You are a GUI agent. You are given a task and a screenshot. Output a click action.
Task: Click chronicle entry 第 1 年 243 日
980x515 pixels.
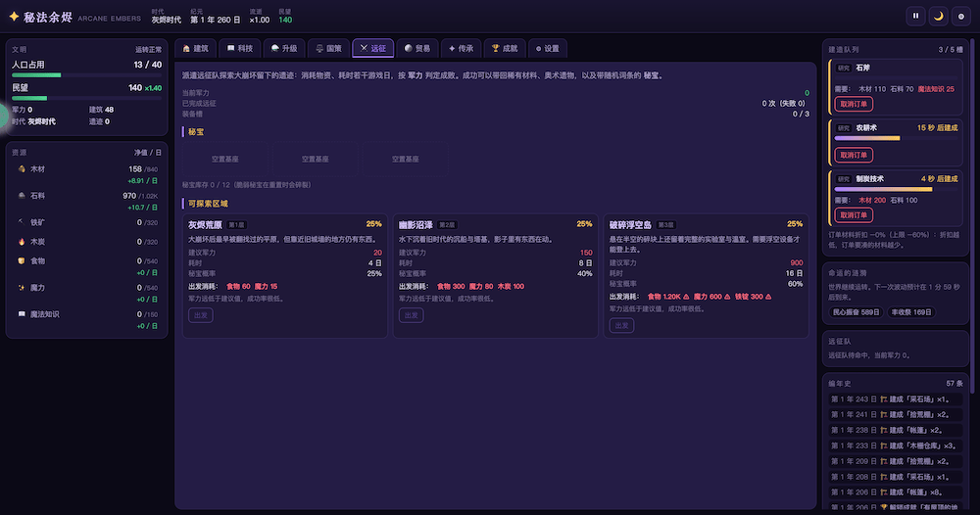pyautogui.click(x=895, y=398)
